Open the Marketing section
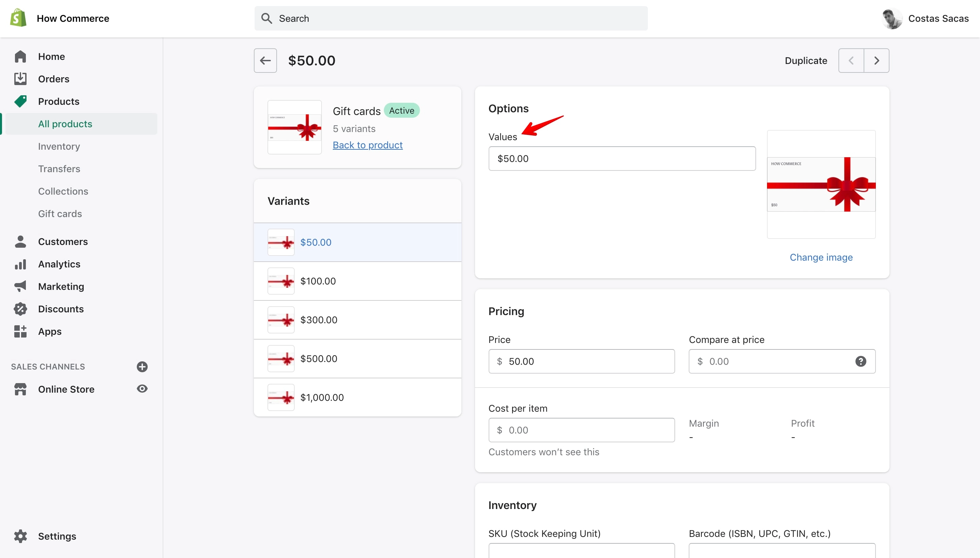The width and height of the screenshot is (980, 558). click(61, 286)
